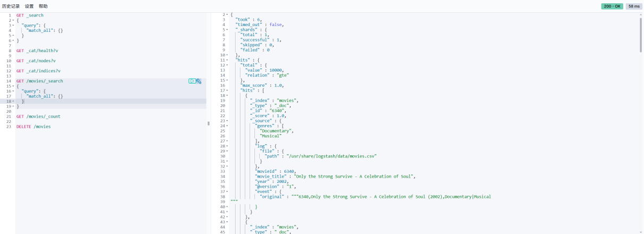Fold the "_source" block at response line 23
This screenshot has width=644, height=234.
227,121
